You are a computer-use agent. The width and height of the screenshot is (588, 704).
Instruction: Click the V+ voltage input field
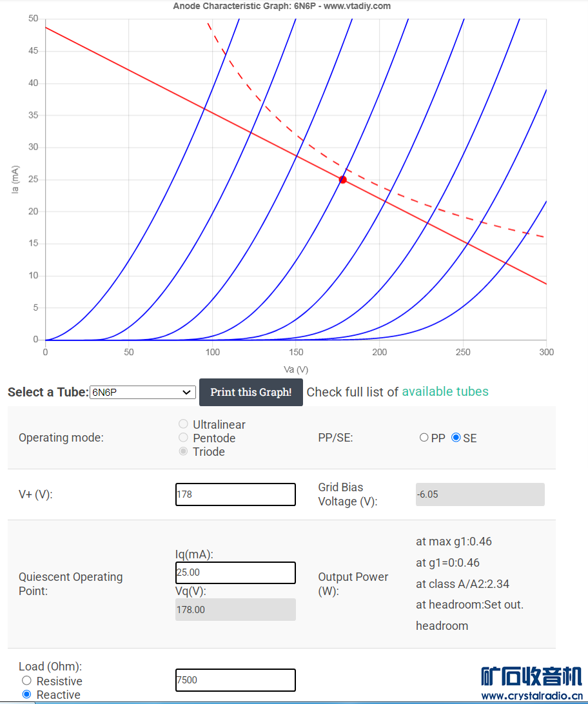pos(235,494)
